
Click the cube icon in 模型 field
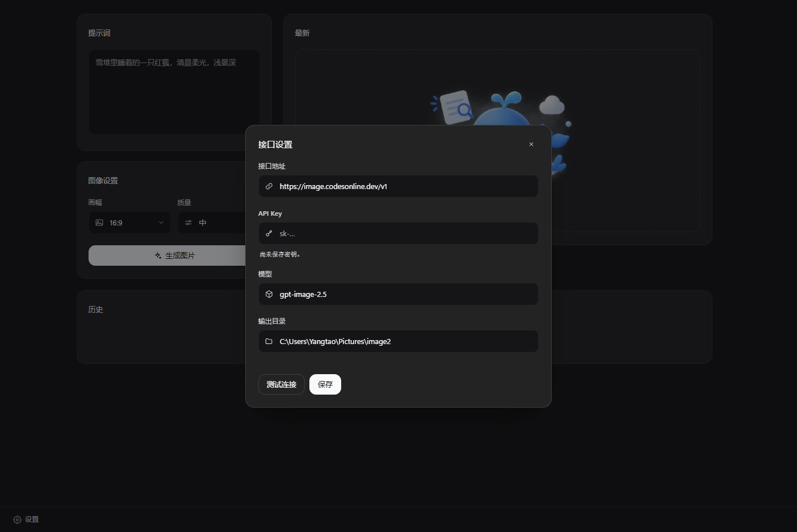pos(269,294)
